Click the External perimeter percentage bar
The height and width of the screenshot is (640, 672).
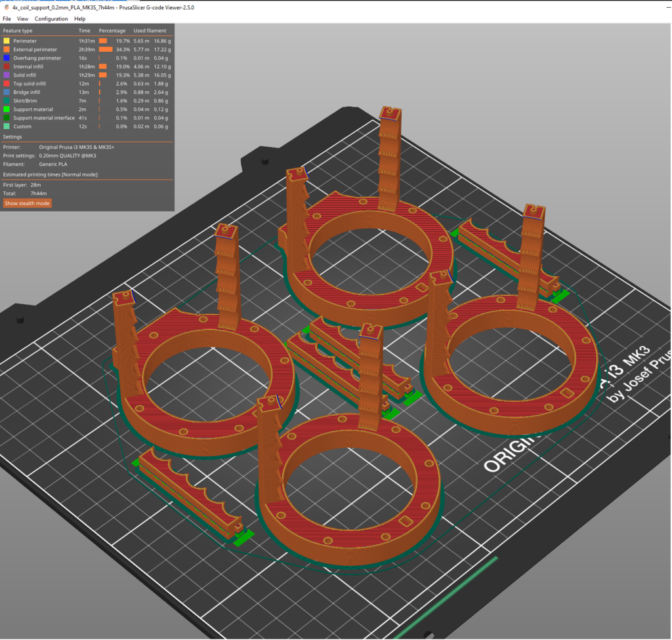tap(105, 49)
